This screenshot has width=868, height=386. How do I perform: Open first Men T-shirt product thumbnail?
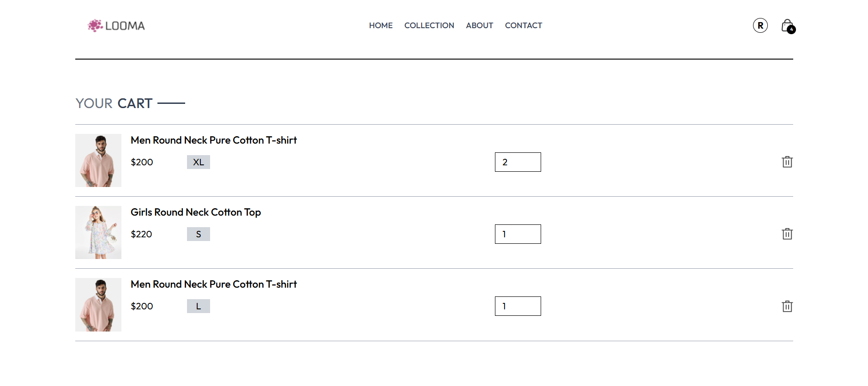(98, 160)
